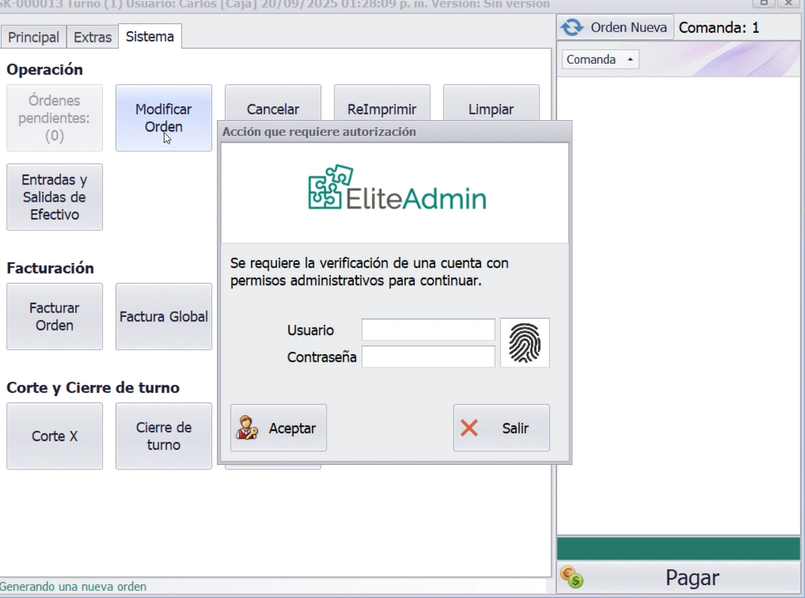Click the refresh arrows icon beside Orden Nueva
The image size is (805, 598).
click(x=572, y=28)
